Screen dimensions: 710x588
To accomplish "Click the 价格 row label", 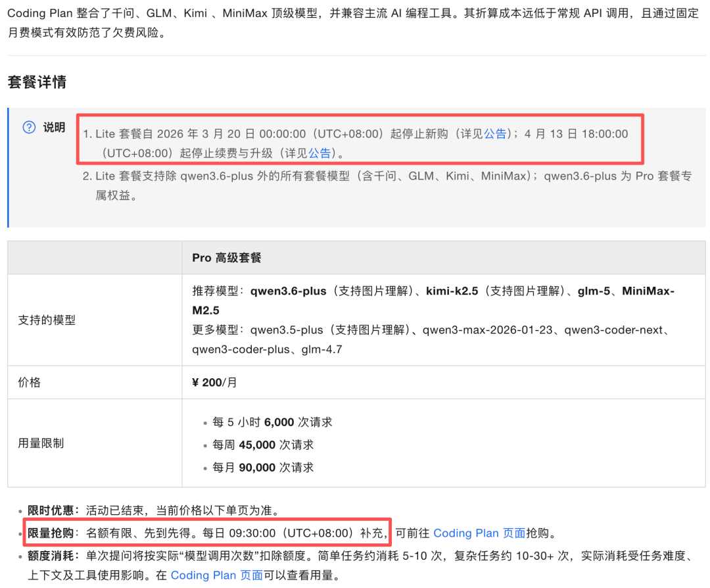I will click(30, 382).
